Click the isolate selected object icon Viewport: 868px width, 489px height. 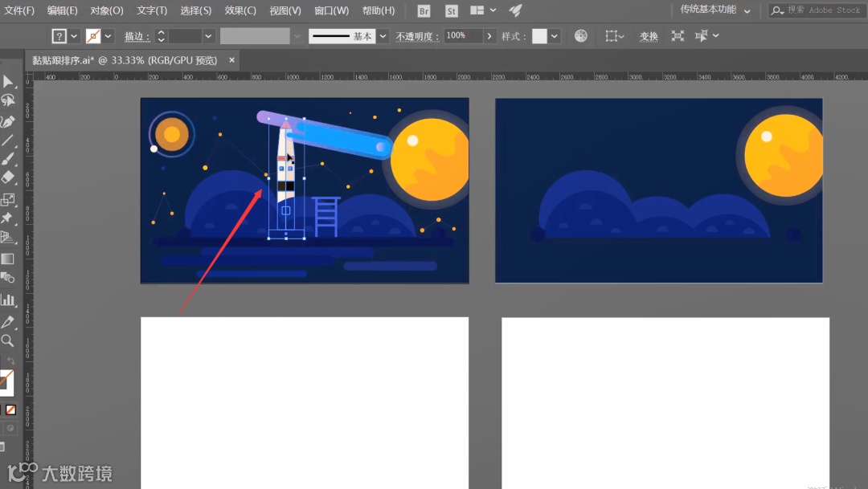[x=678, y=36]
